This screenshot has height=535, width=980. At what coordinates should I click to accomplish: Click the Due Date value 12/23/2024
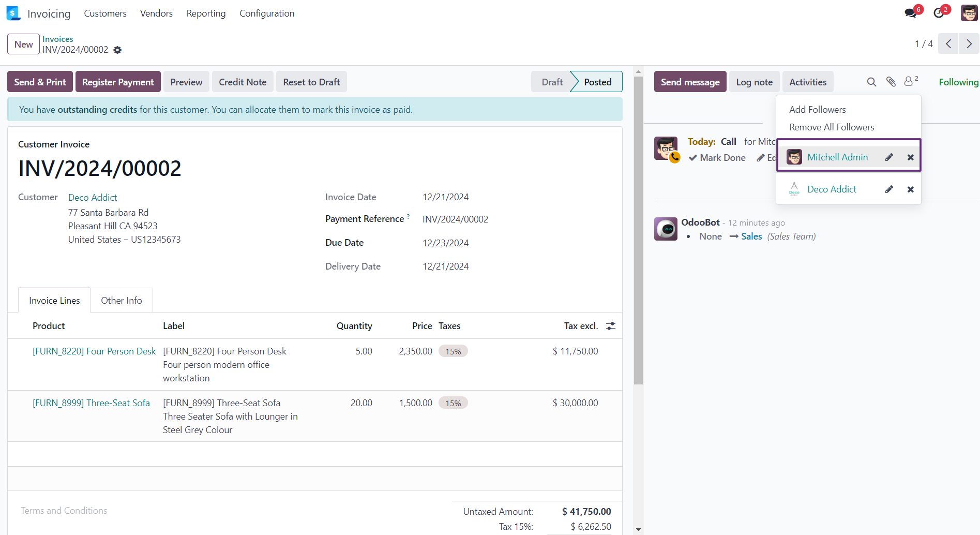coord(445,243)
